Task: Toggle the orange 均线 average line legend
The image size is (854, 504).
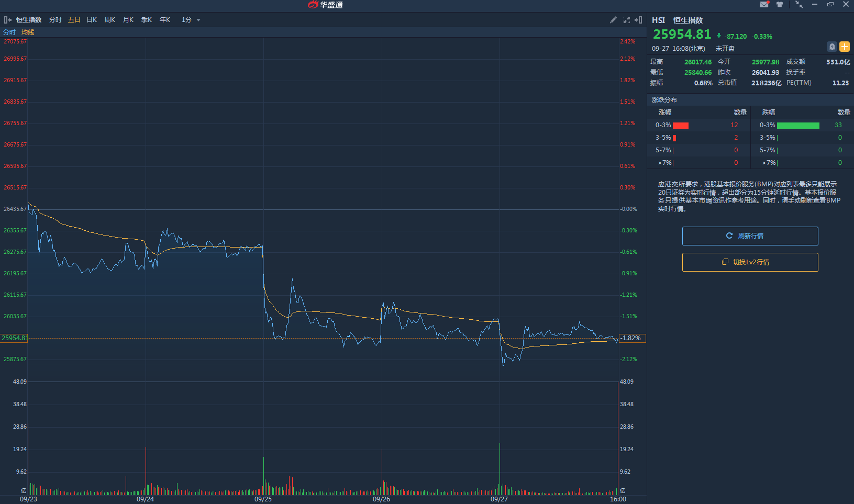Action: tap(28, 32)
